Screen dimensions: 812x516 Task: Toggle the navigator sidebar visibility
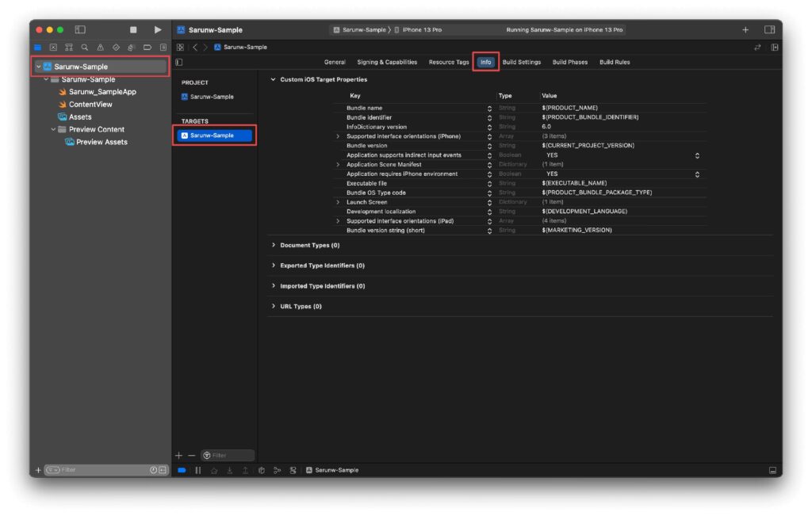[80, 29]
